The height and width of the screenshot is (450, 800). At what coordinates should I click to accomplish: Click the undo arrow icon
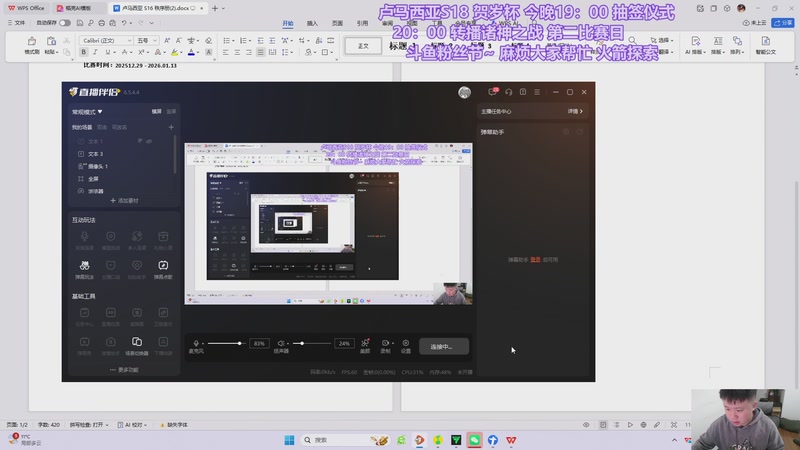pos(123,23)
